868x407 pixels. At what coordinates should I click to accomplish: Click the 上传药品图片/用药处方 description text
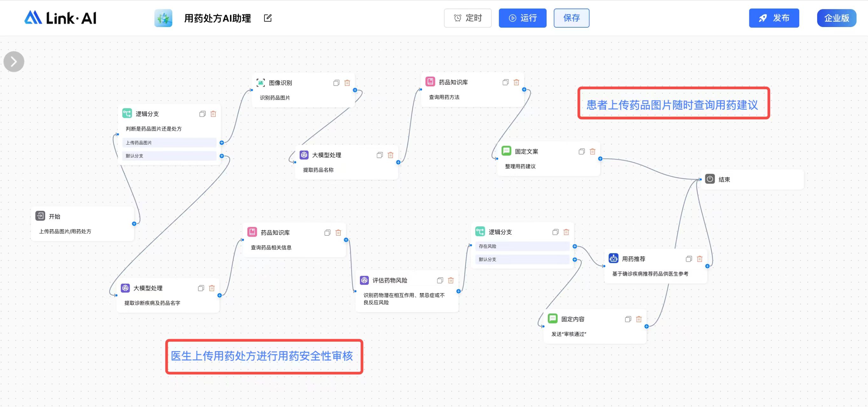point(65,232)
